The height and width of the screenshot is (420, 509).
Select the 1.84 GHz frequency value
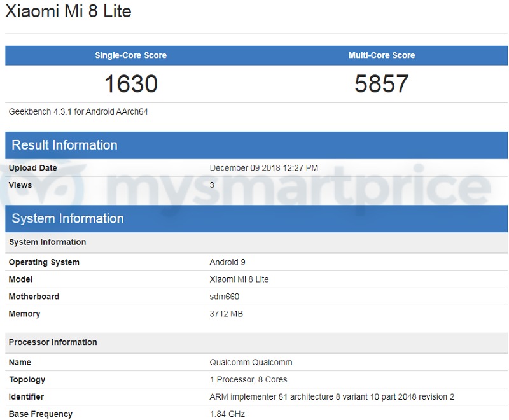227,414
